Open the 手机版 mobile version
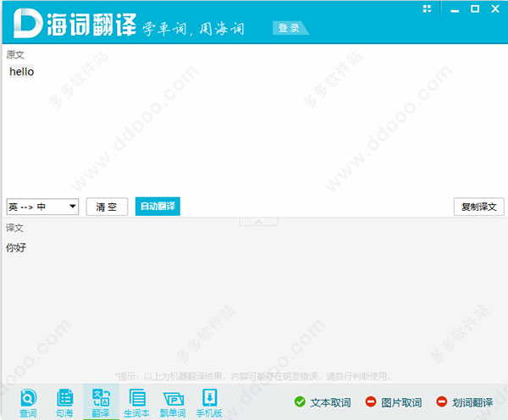Image resolution: width=508 pixels, height=420 pixels. (x=209, y=403)
